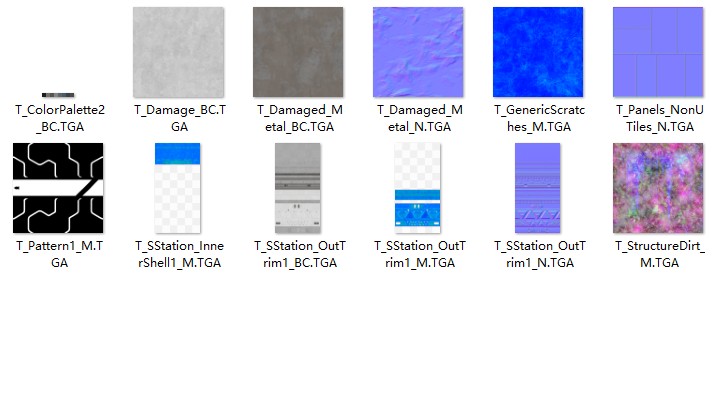Select the T_GenericScratches_M.TGA filename label

pos(538,118)
